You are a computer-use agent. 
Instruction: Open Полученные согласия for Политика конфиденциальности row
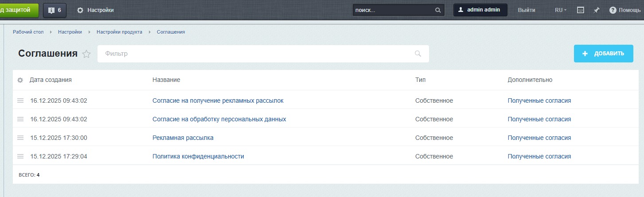pos(539,156)
